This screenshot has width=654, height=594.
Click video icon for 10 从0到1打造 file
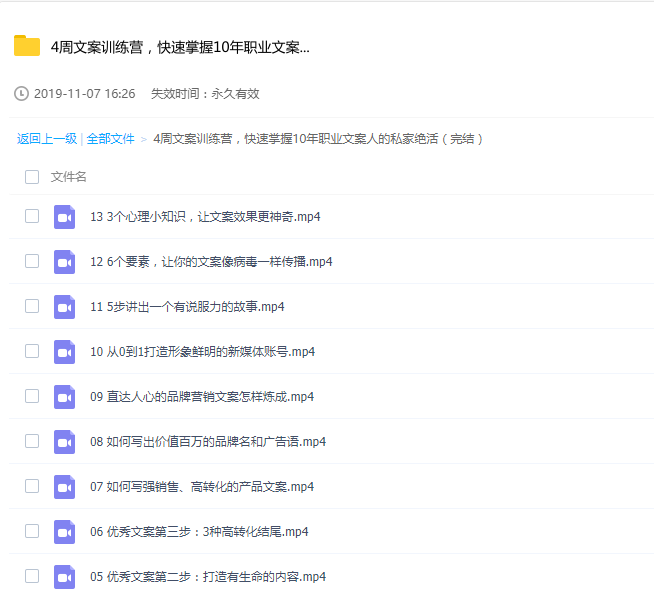(x=64, y=352)
